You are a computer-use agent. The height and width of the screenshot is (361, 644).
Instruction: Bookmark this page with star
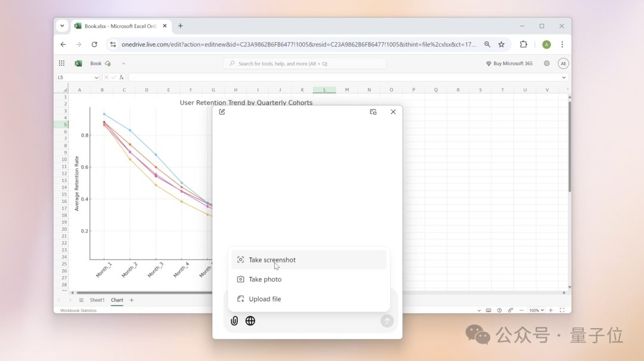pos(501,44)
